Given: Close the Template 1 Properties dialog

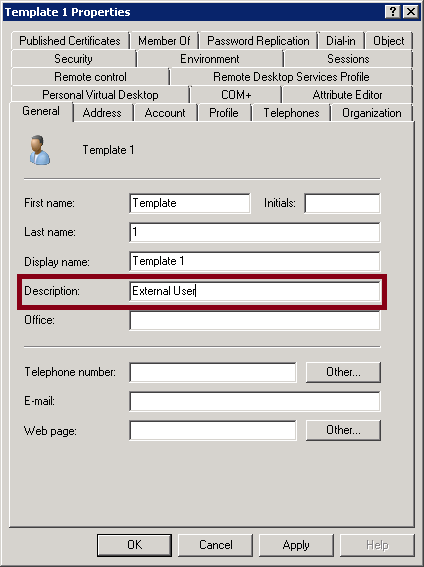Looking at the screenshot, I should (411, 12).
